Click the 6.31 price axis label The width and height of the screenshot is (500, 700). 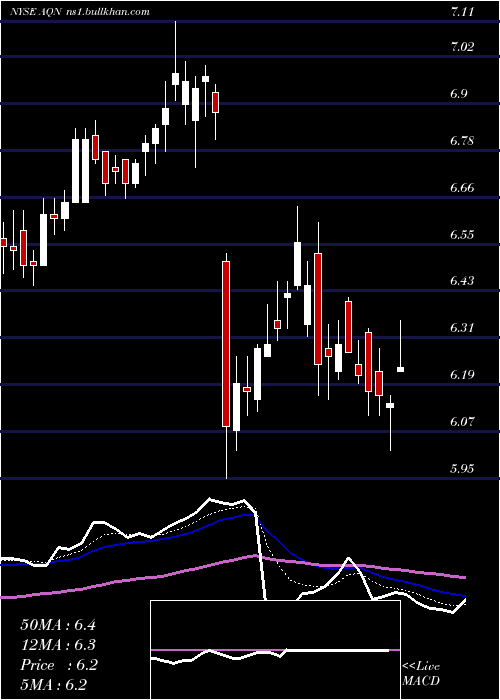pos(461,328)
